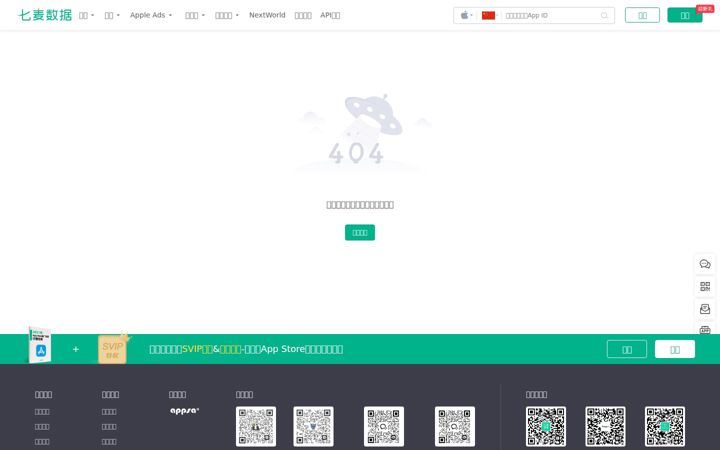
Task: Click the magnifier search icon
Action: pyautogui.click(x=604, y=15)
